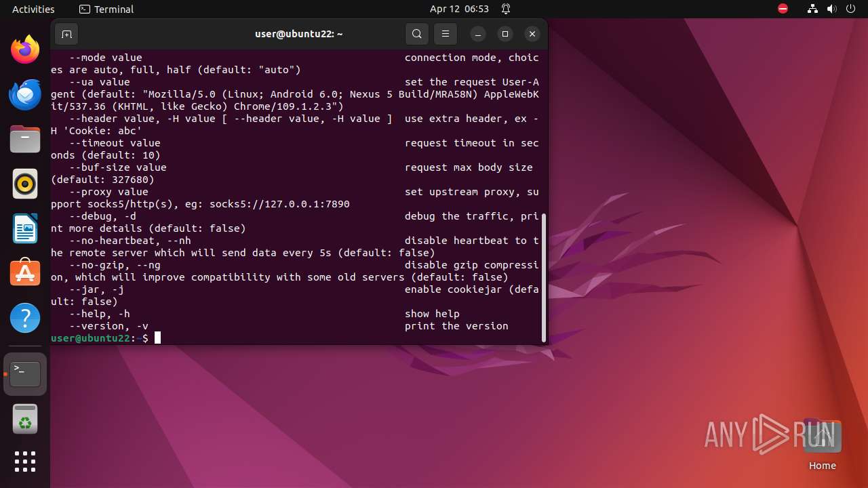Click the --buf-size value option text

point(118,167)
